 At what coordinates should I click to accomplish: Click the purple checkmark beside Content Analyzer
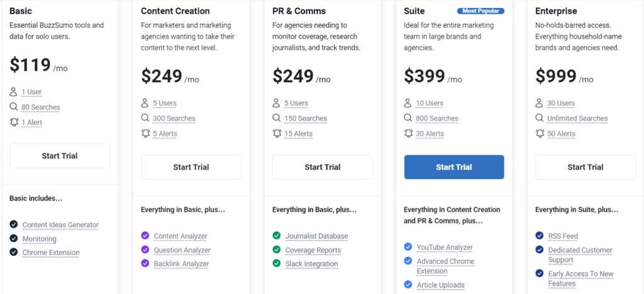145,236
